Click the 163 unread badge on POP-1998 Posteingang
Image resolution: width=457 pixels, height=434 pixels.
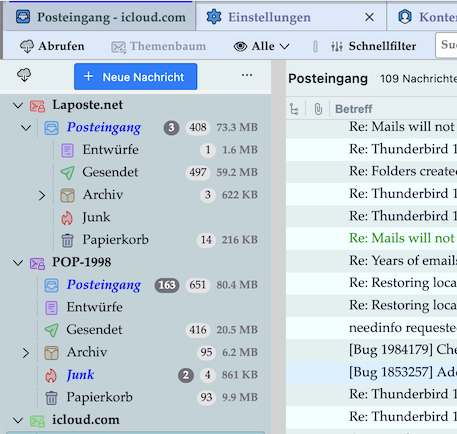[x=167, y=285]
